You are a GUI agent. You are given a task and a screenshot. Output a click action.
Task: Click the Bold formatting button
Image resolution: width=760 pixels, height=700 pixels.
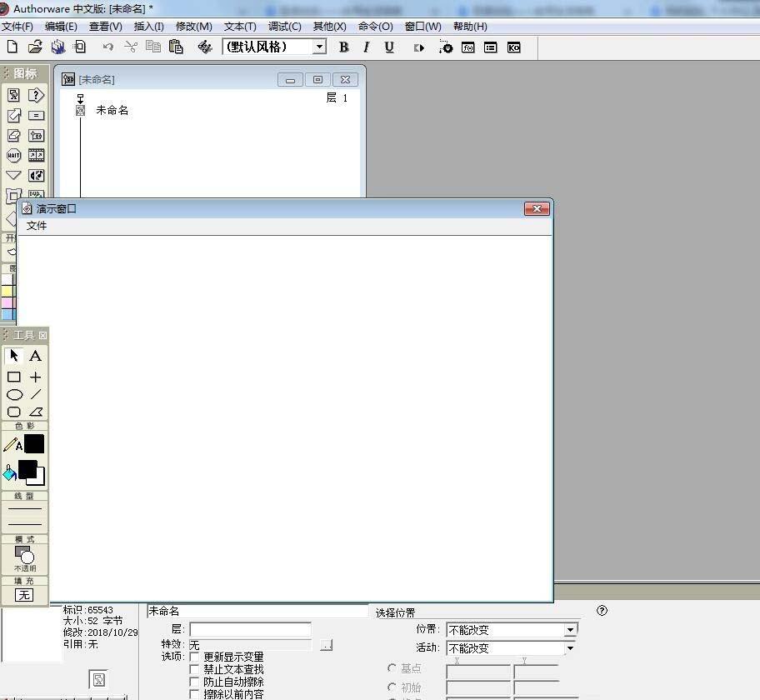[x=343, y=47]
